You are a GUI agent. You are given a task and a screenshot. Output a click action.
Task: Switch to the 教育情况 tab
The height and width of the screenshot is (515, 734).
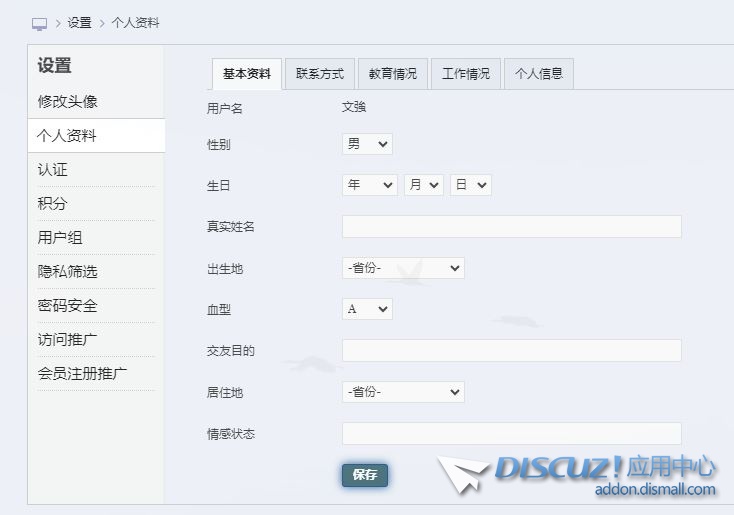click(x=392, y=74)
